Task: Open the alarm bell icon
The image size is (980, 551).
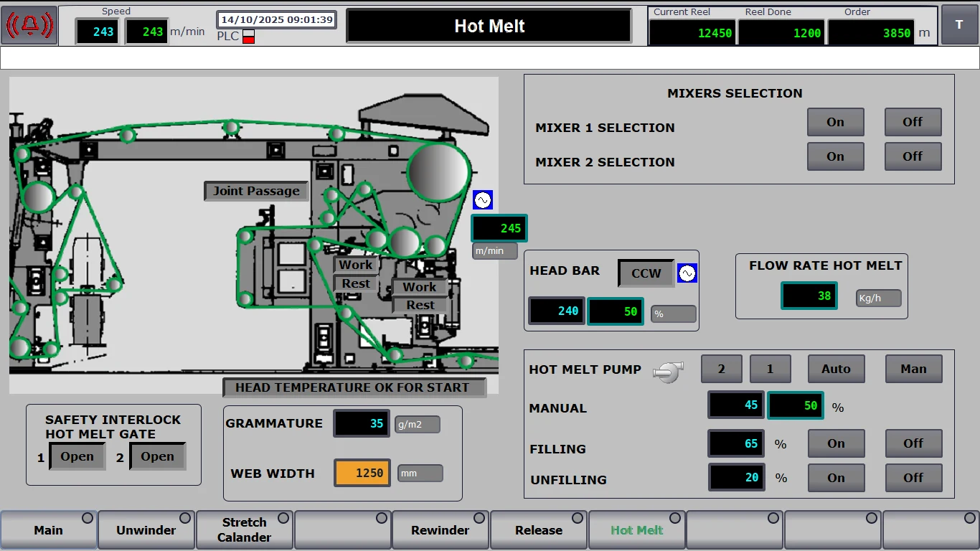Action: (29, 25)
